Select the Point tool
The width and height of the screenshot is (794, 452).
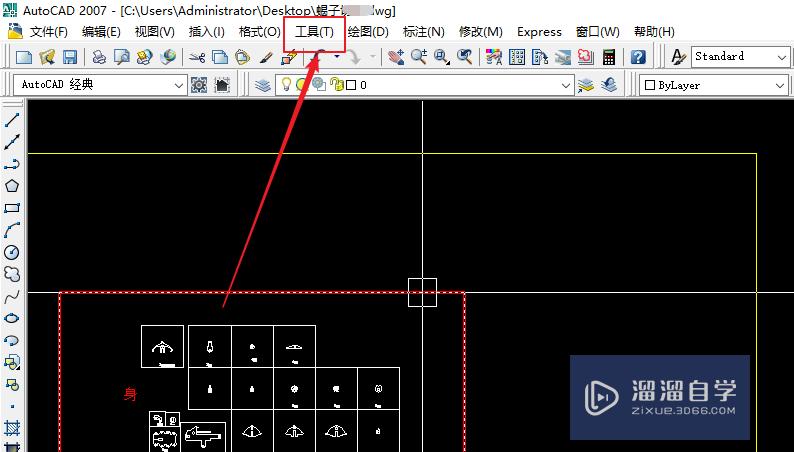12,406
